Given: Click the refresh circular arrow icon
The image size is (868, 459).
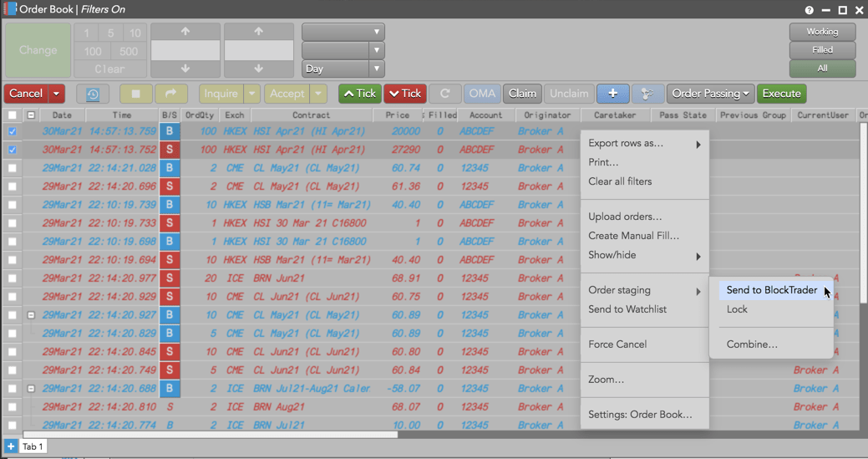Looking at the screenshot, I should click(444, 94).
